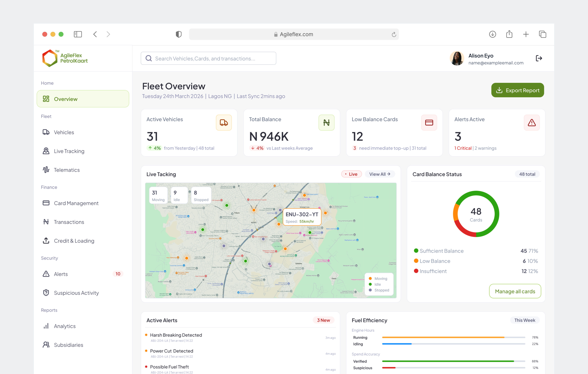The height and width of the screenshot is (374, 588).
Task: Select Overview in the sidebar
Action: (x=83, y=99)
